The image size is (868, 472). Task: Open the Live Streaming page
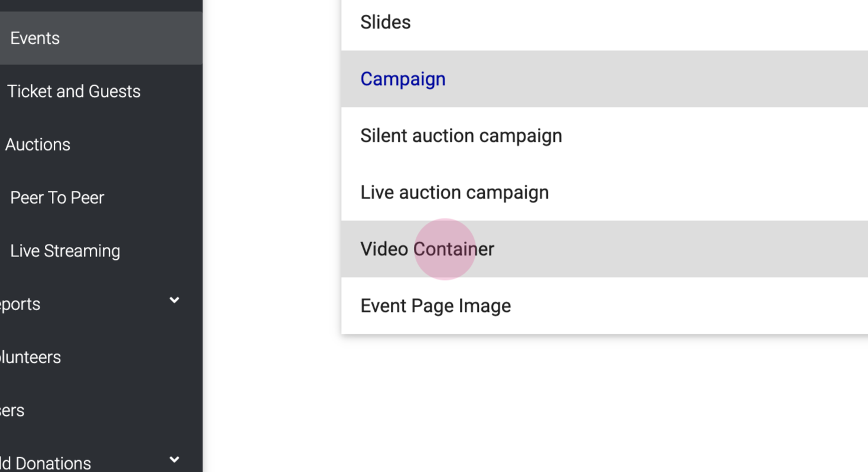coord(65,251)
